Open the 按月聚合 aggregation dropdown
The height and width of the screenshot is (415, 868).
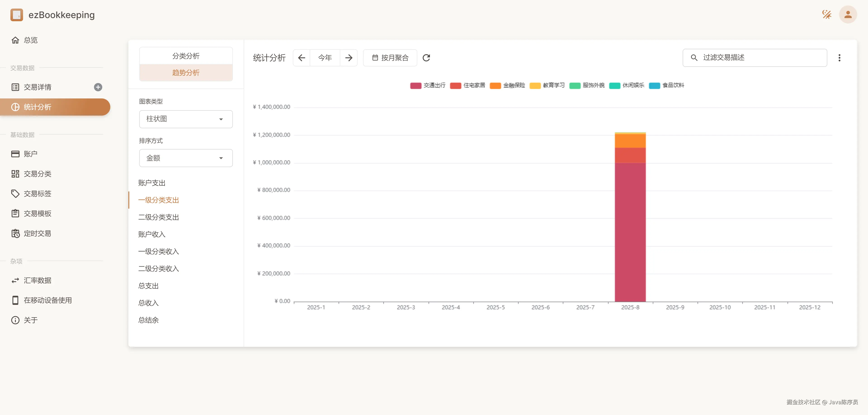coord(390,58)
